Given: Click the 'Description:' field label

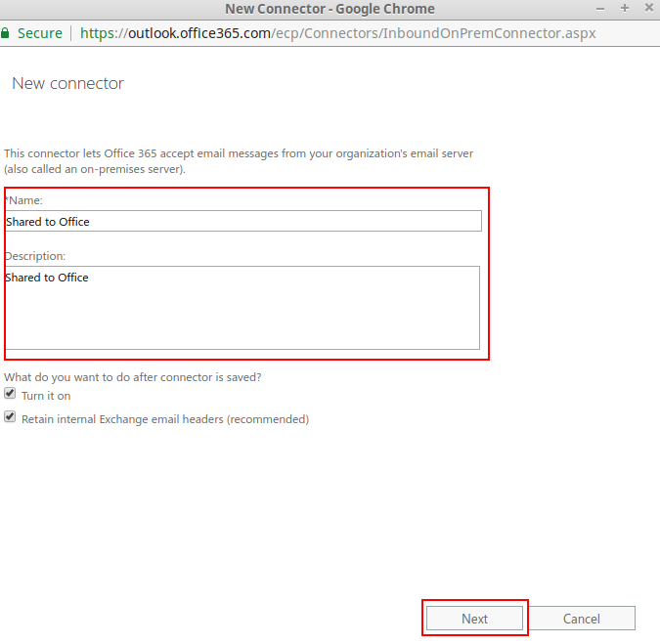Looking at the screenshot, I should point(35,256).
